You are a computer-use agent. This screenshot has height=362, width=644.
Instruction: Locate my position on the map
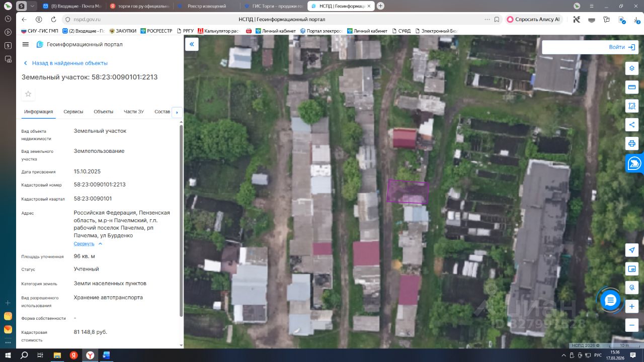point(632,250)
